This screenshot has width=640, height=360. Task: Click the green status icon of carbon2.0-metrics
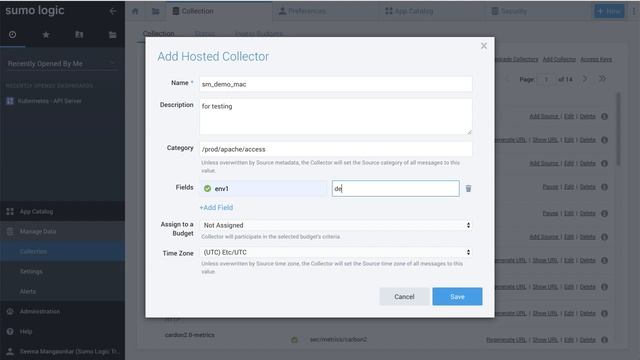pos(294,340)
